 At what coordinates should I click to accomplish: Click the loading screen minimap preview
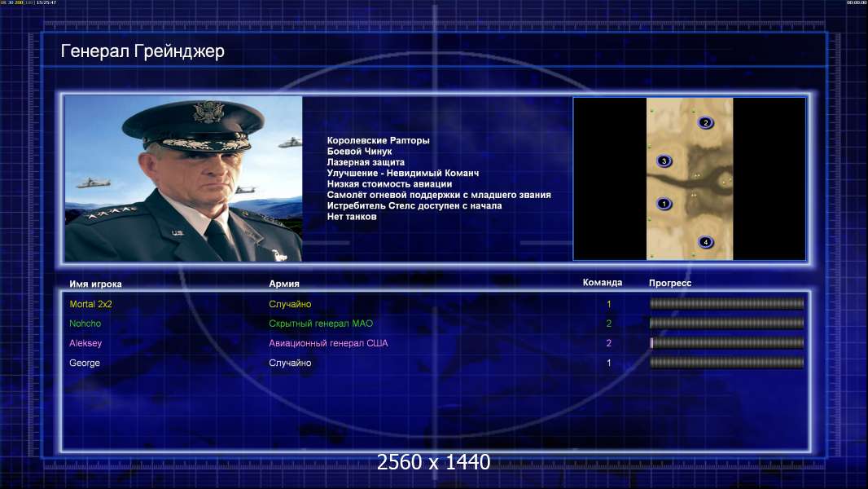[689, 178]
